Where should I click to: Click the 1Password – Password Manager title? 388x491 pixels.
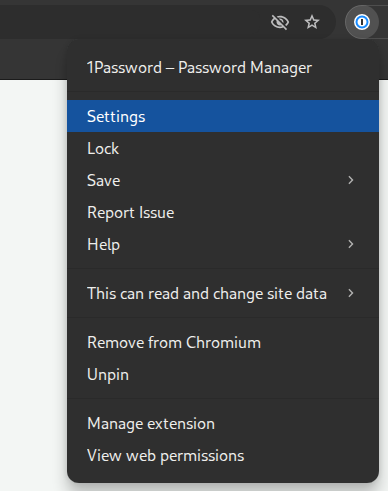(199, 68)
